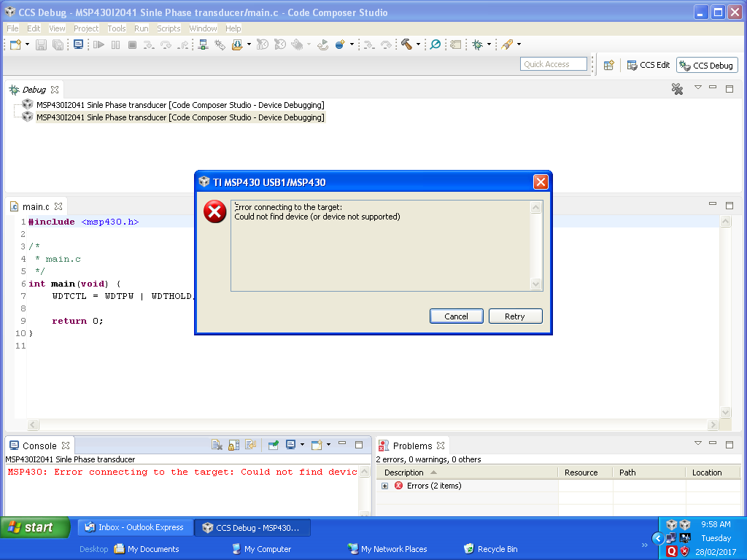Image resolution: width=747 pixels, height=560 pixels.
Task: Toggle the Console Scroll Lock icon
Action: click(x=234, y=445)
